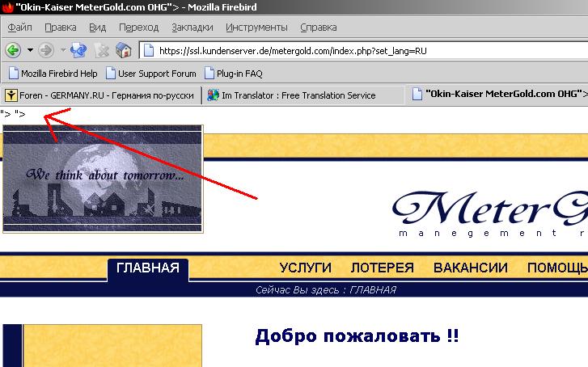Open the ВАКАНСИИ navigation item
The image size is (588, 367).
pyautogui.click(x=471, y=268)
